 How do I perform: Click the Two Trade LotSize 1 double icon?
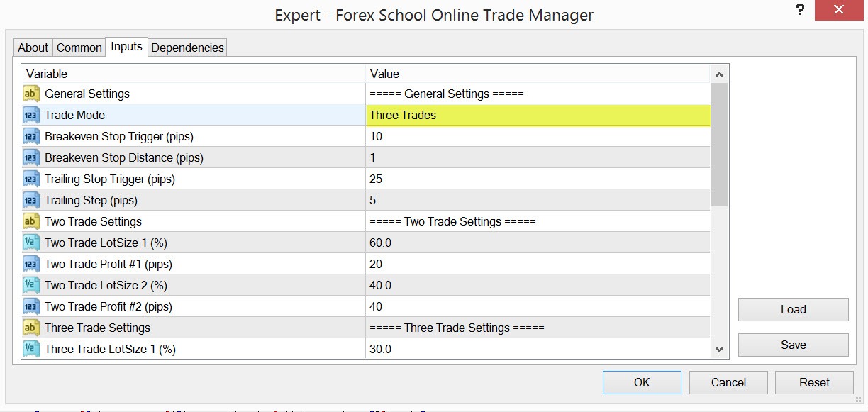click(31, 243)
